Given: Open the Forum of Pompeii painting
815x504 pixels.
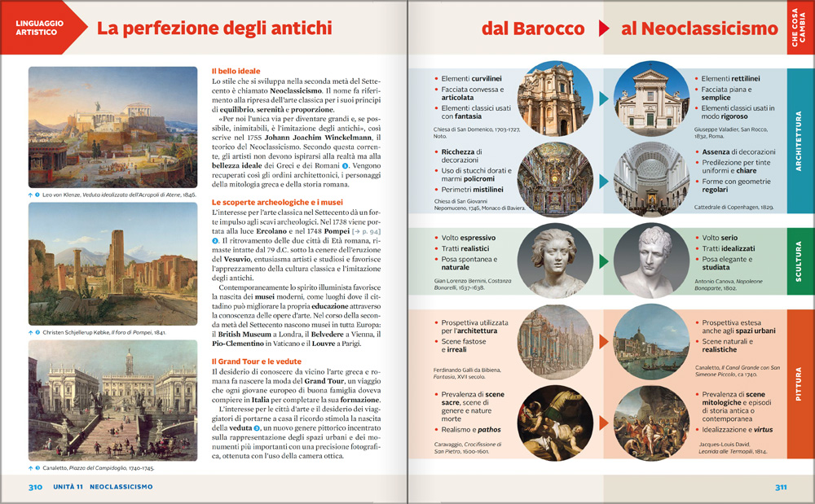Looking at the screenshot, I should [112, 264].
